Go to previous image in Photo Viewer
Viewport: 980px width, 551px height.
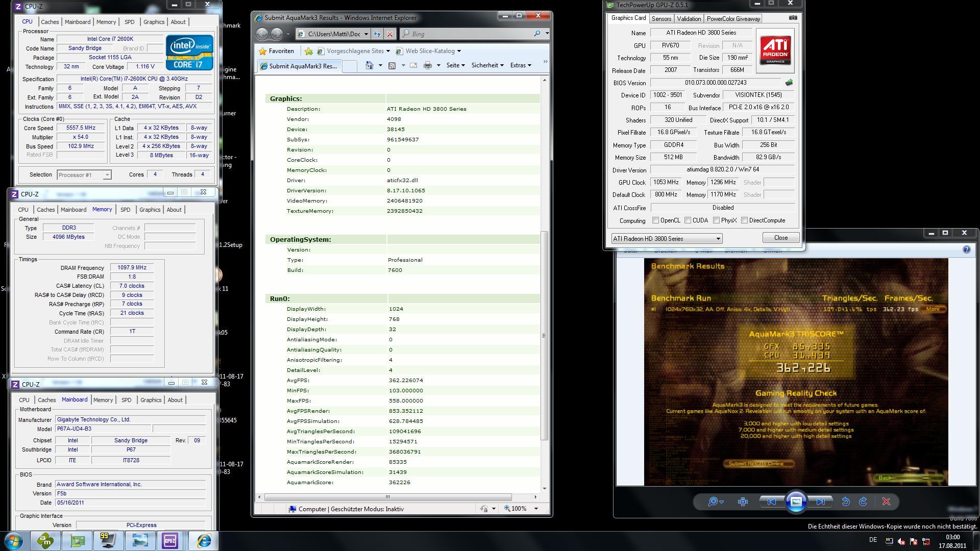click(771, 502)
